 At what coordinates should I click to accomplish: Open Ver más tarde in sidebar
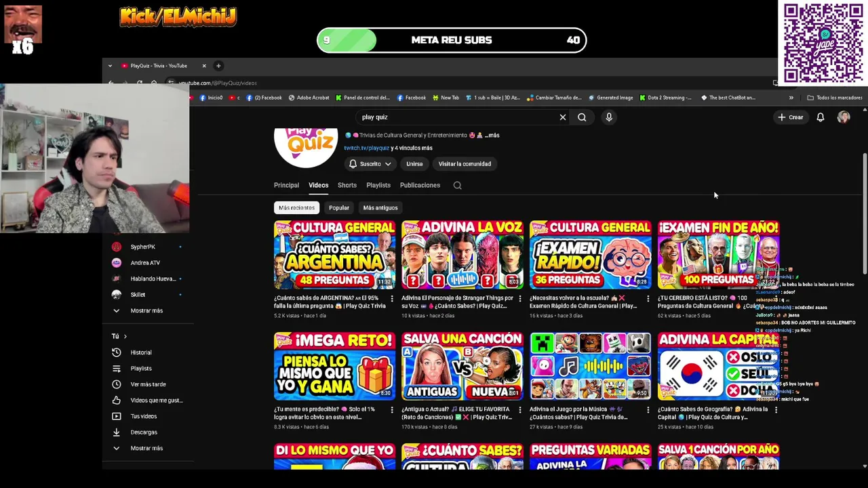148,384
